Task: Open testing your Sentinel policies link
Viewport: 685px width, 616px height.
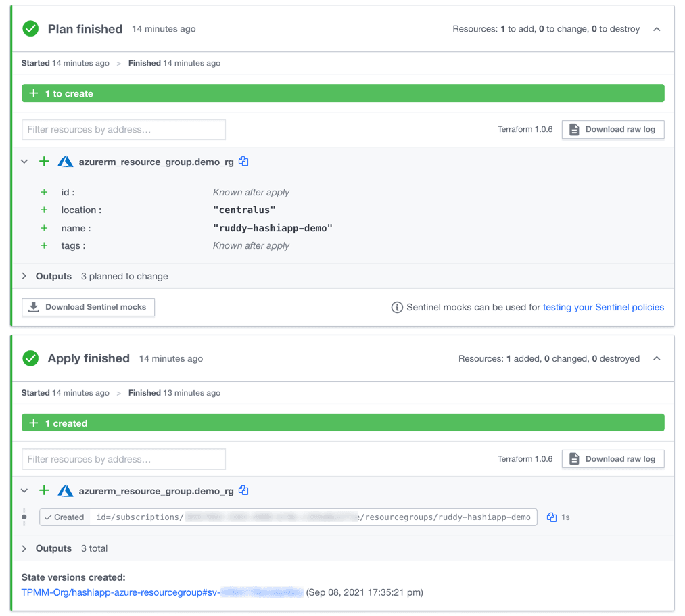Action: [x=603, y=307]
